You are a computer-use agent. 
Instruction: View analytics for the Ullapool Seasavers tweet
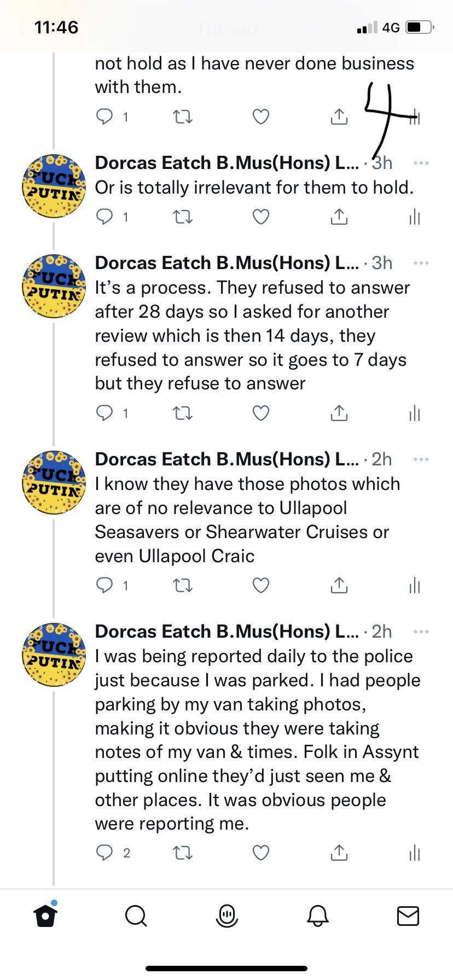pos(415,586)
